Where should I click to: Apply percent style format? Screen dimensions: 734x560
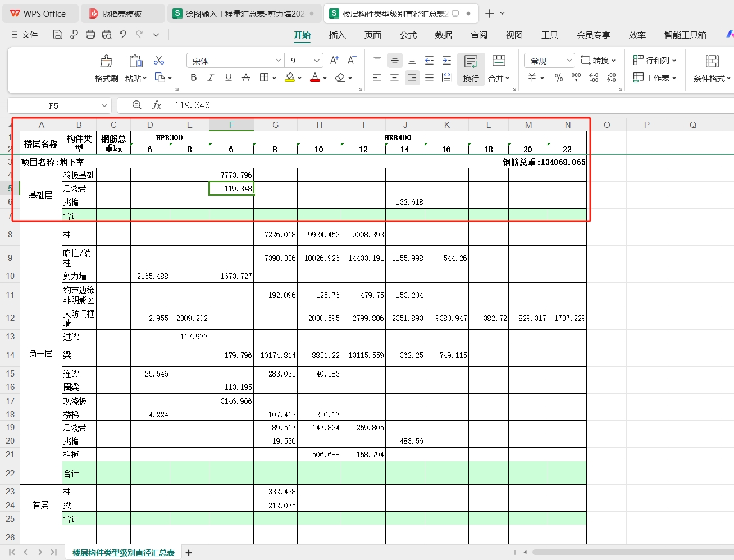click(x=559, y=77)
